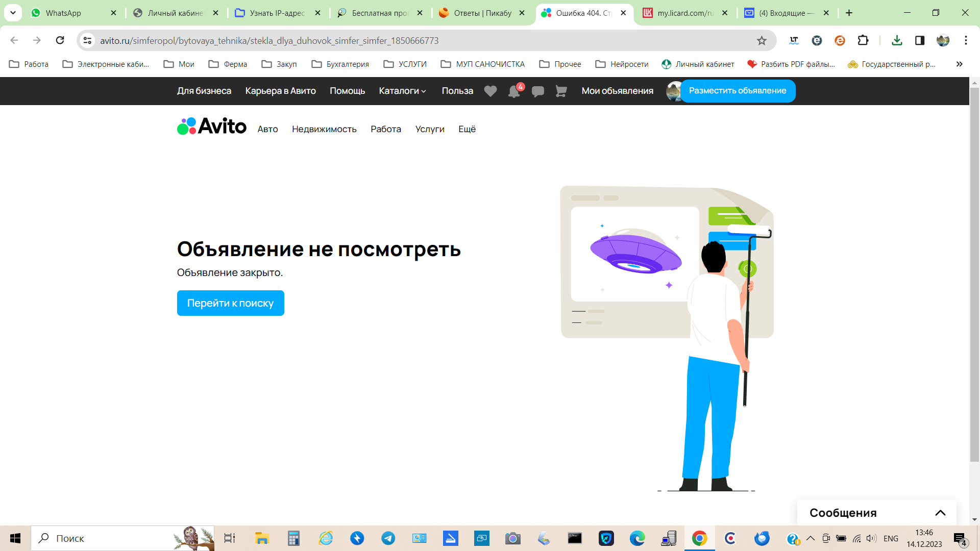Open Telegram from the taskbar
Screen dimensions: 980x551
point(388,538)
